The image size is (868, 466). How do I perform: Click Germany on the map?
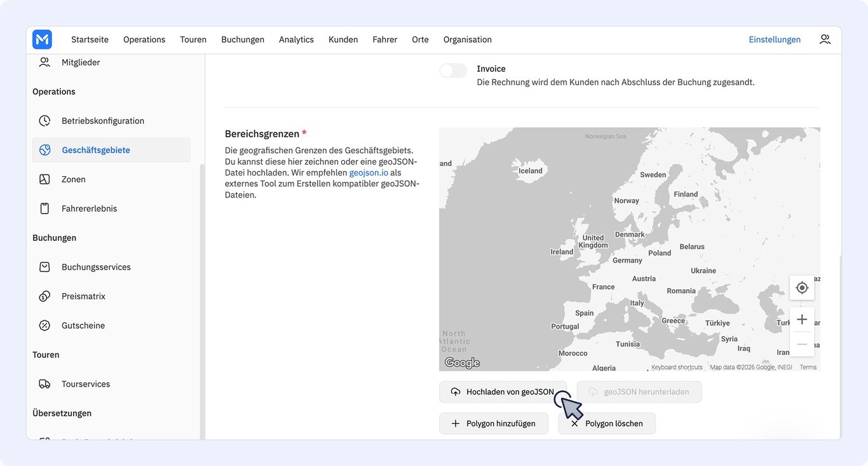pos(627,261)
